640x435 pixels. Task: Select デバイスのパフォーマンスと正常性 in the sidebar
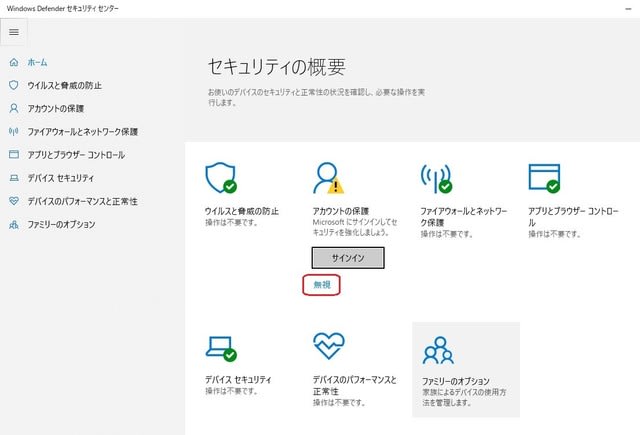[82, 201]
